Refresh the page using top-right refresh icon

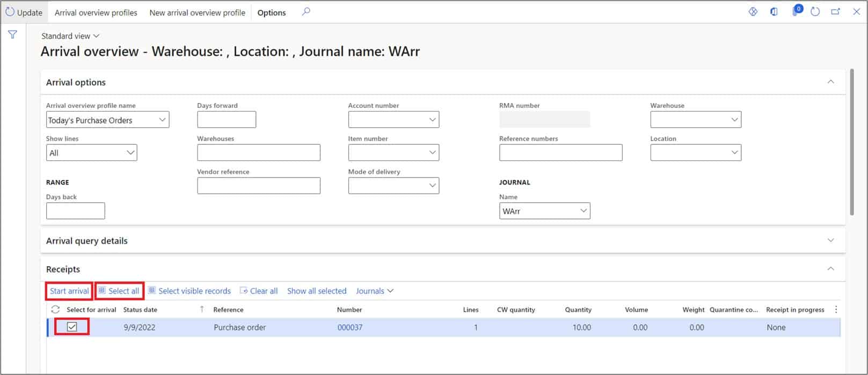[815, 12]
